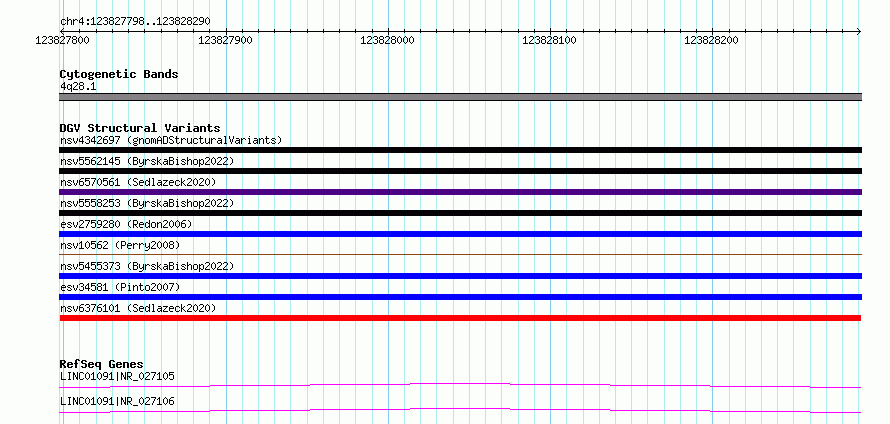Open variant nsv5558253 (ByrskaBishop2022) label
Screen dimensions: 890x424
pyautogui.click(x=147, y=203)
